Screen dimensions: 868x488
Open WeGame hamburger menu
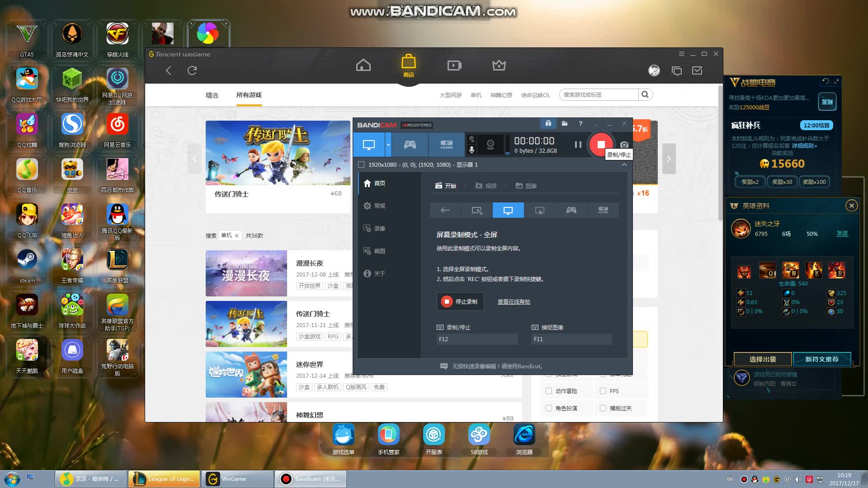[682, 54]
